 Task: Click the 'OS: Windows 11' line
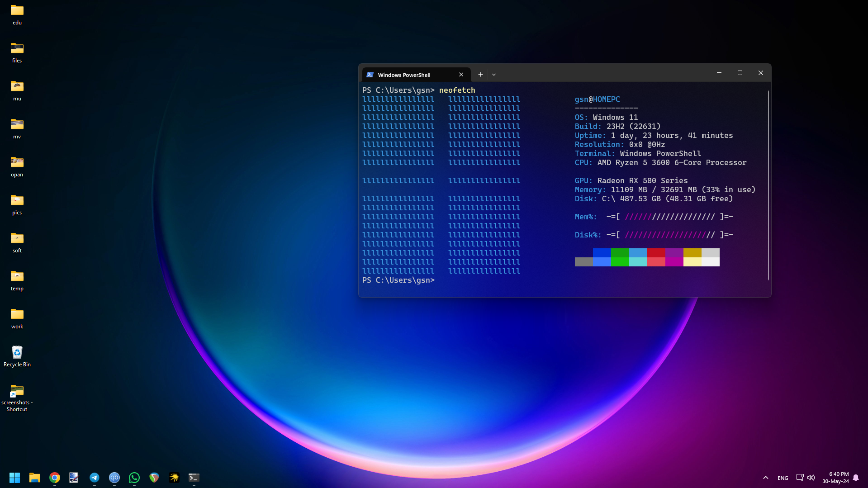pyautogui.click(x=606, y=117)
